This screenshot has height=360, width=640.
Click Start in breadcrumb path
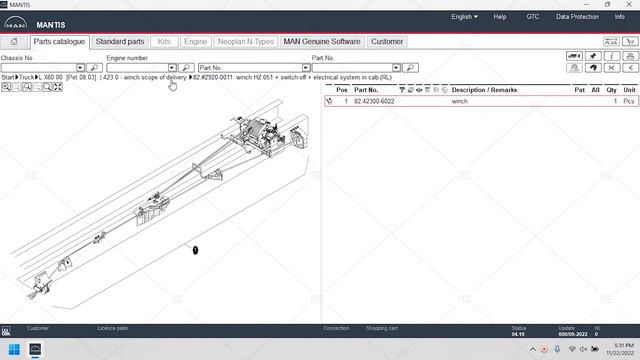point(8,77)
